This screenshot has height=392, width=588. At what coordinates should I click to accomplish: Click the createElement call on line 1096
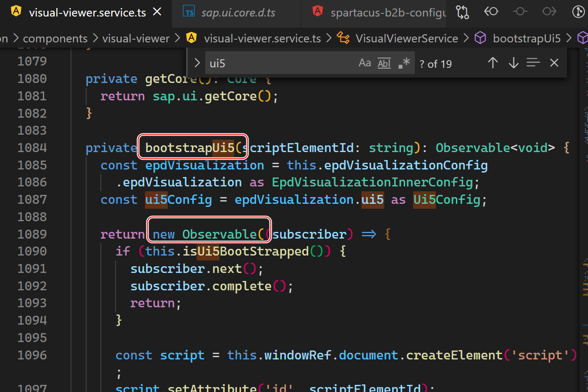pyautogui.click(x=455, y=355)
